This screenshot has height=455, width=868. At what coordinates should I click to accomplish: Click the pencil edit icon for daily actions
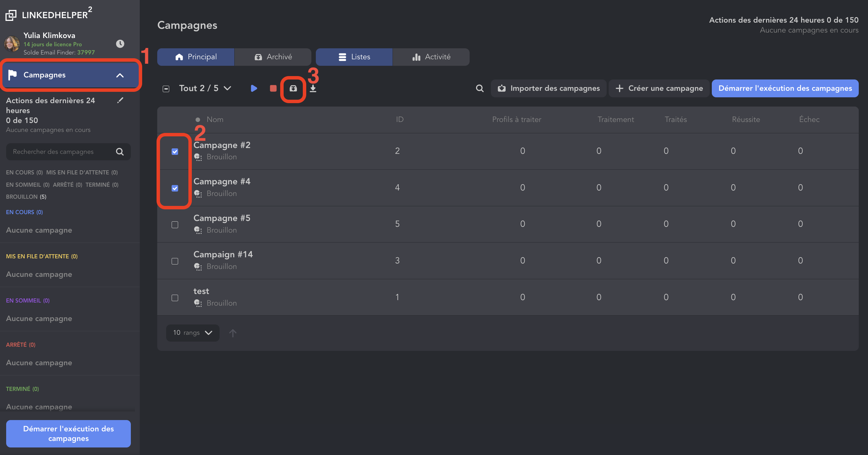click(x=120, y=100)
